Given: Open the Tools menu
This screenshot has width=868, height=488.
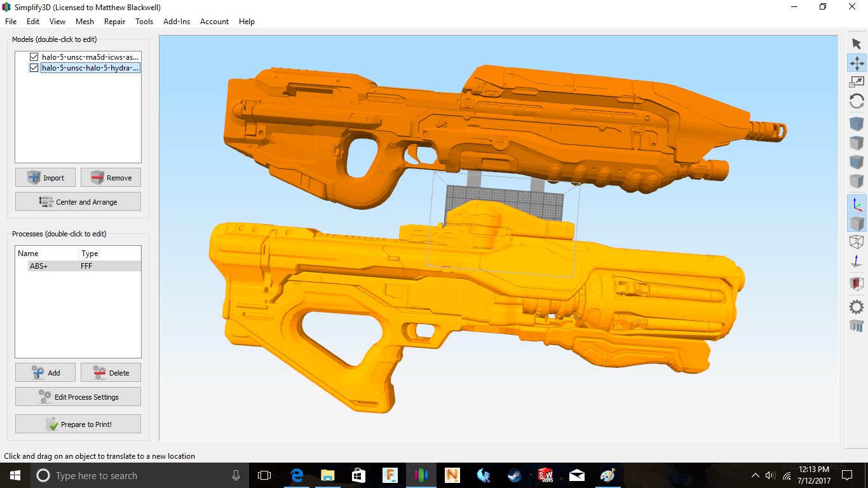Looking at the screenshot, I should 144,21.
